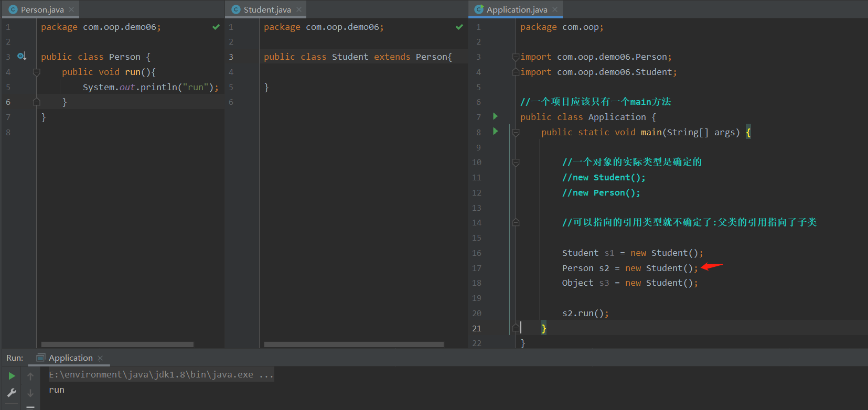Screen dimensions: 868x410
Task: Click the fold marker at import Student line
Action: point(516,72)
